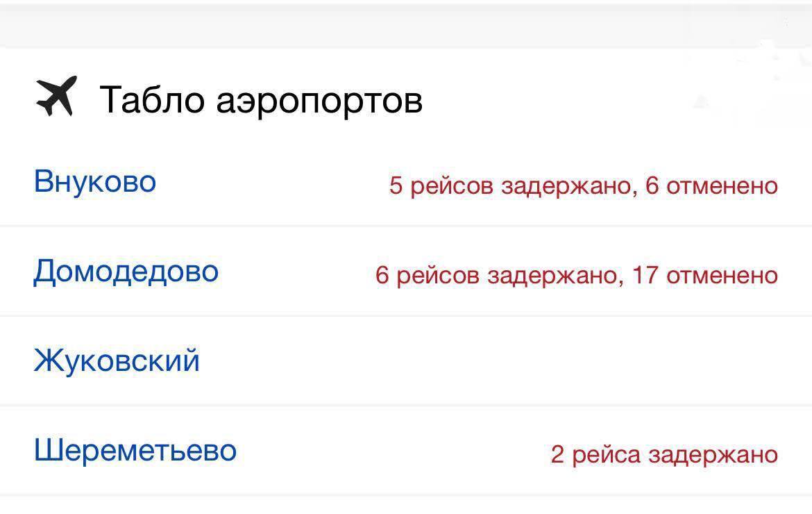Click blank space between Шереметьево and its status
The width and height of the screenshot is (812, 514).
click(389, 451)
